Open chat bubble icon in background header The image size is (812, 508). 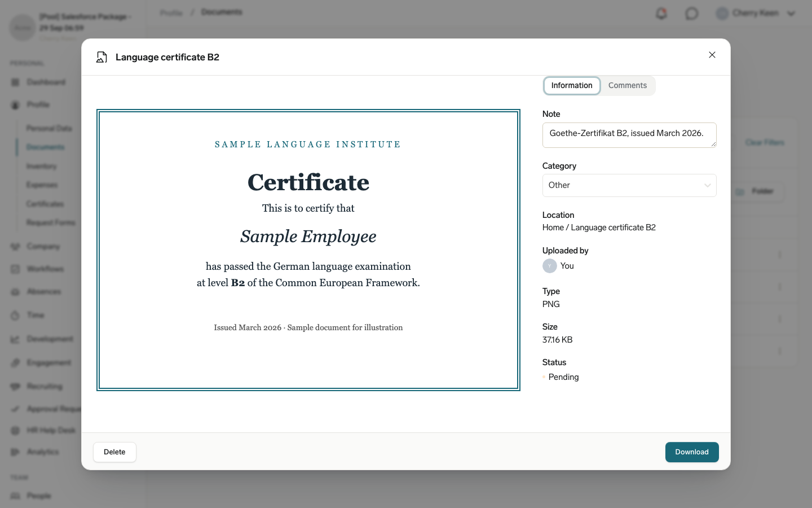tap(692, 14)
